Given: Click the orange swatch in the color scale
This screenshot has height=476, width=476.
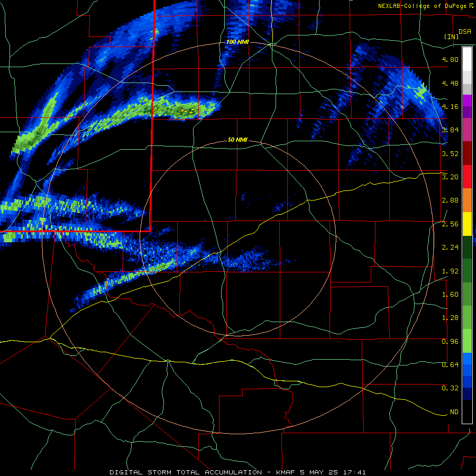Looking at the screenshot, I should tap(467, 200).
